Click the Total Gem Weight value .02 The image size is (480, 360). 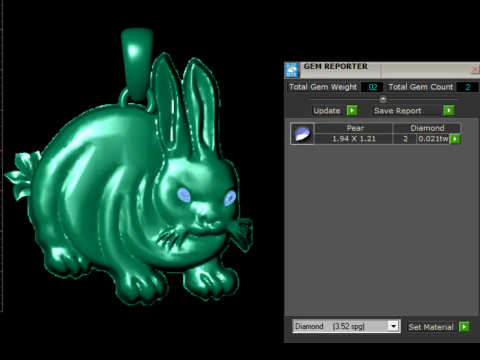372,87
